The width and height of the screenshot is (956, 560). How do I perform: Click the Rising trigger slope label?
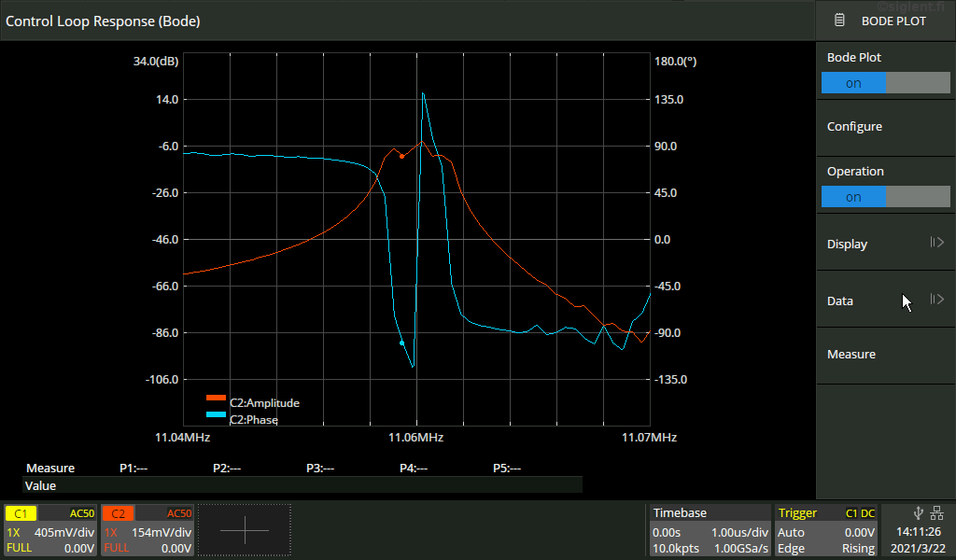click(859, 549)
